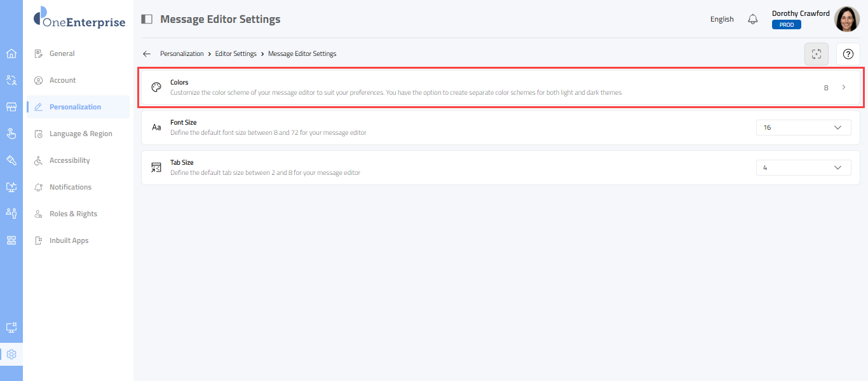Open Language & Region settings

pyautogui.click(x=81, y=134)
